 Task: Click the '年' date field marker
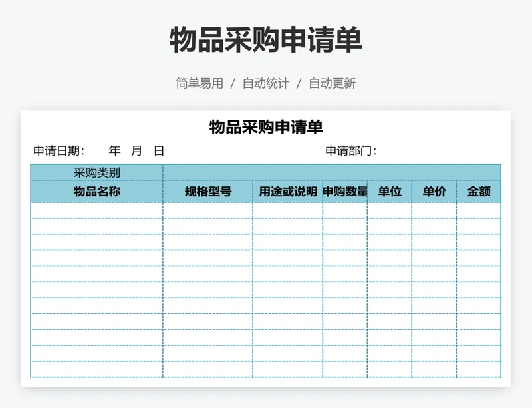pos(114,151)
